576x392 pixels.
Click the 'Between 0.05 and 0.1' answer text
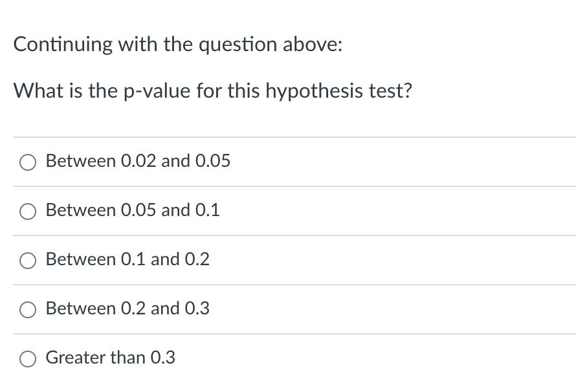coord(132,210)
